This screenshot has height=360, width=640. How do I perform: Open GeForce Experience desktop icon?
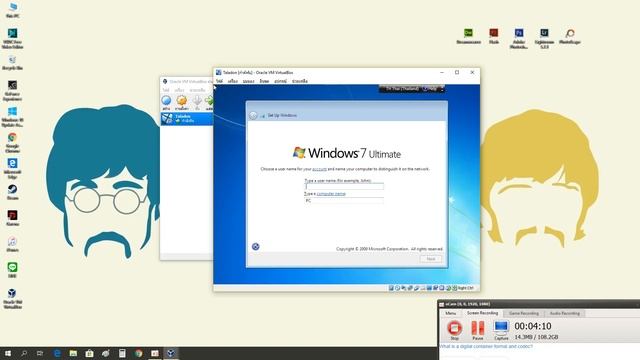point(12,91)
